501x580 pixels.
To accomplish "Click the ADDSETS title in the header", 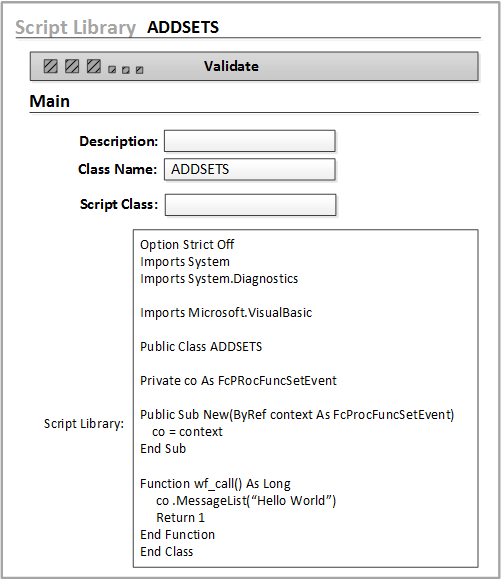I will click(x=183, y=27).
